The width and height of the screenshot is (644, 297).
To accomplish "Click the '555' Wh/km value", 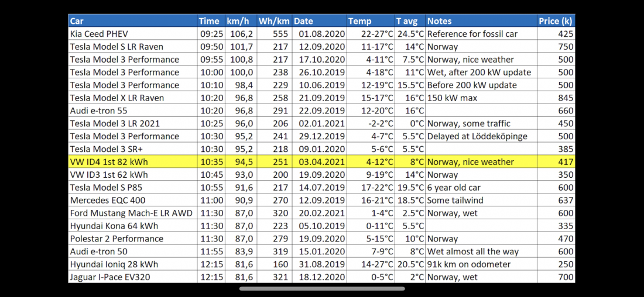I will (x=275, y=34).
